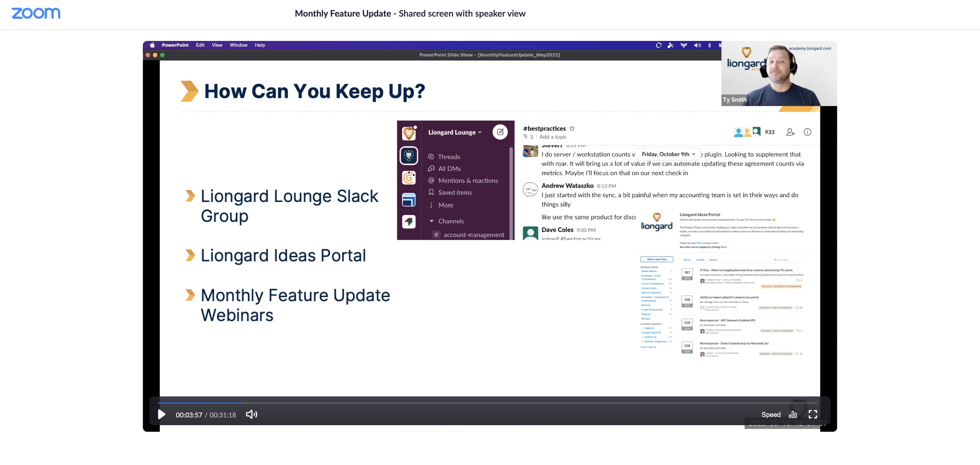Screen dimensions: 980x465
Task: Click the Zoom logo
Action: pyautogui.click(x=36, y=13)
